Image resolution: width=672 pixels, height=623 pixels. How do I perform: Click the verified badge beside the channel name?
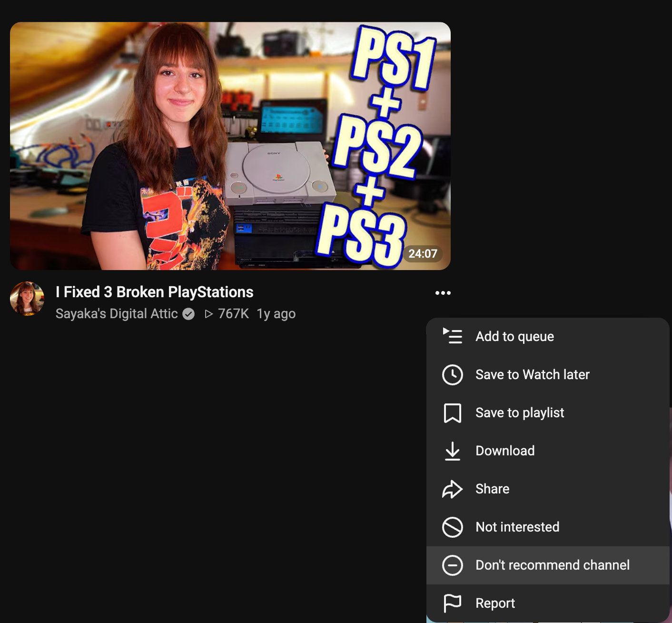(x=188, y=314)
